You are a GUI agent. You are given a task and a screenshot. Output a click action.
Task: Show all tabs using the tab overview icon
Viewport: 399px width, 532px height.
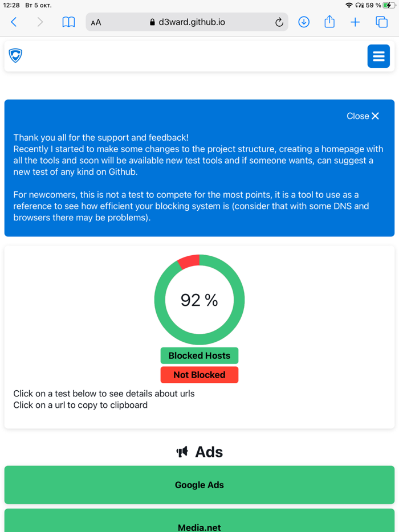[381, 22]
